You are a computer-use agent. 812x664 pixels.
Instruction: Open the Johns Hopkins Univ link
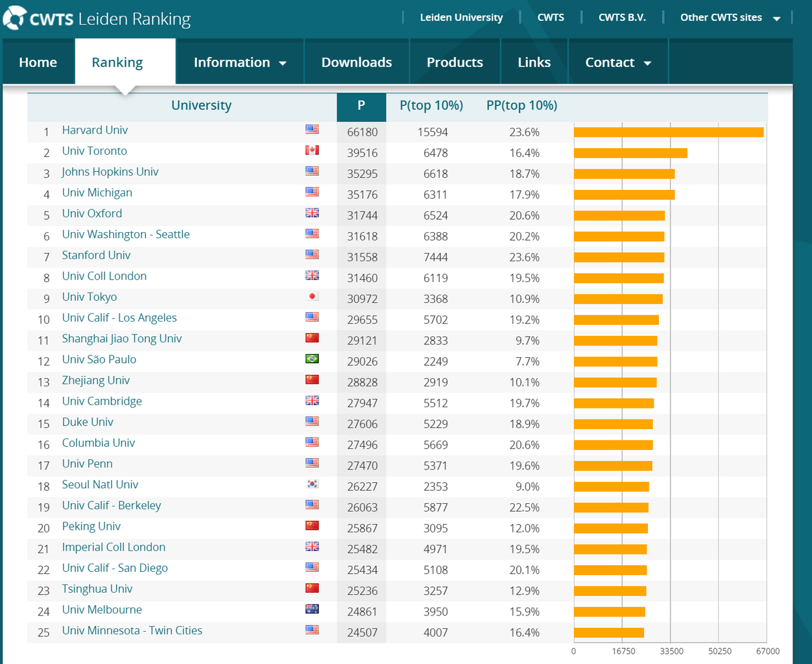point(110,171)
